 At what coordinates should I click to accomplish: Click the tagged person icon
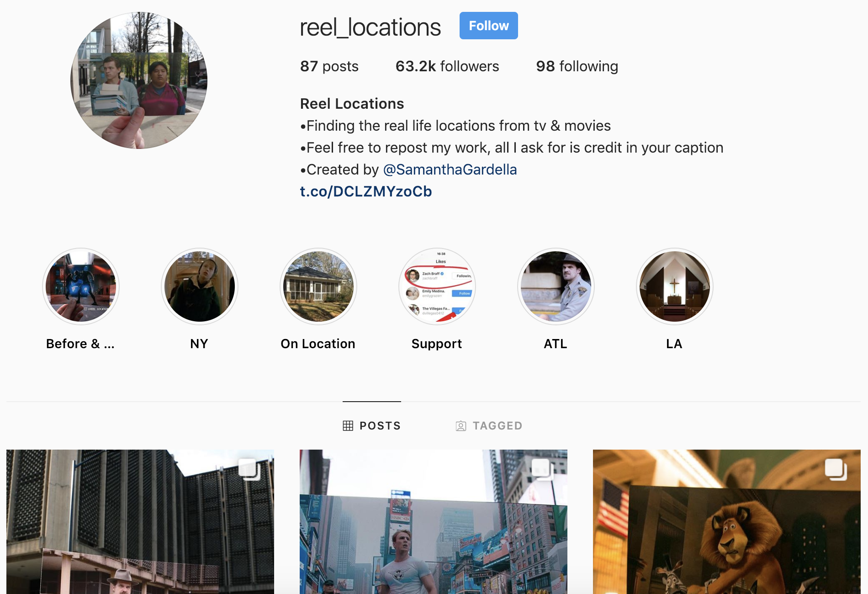[461, 426]
